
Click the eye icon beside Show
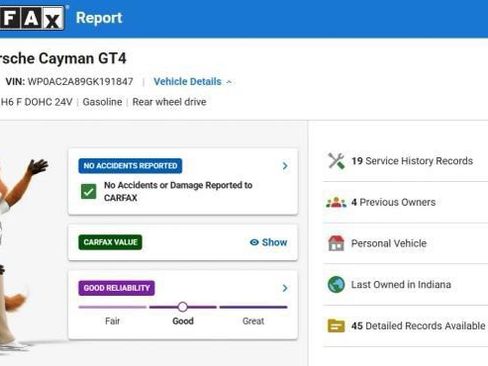click(x=254, y=242)
